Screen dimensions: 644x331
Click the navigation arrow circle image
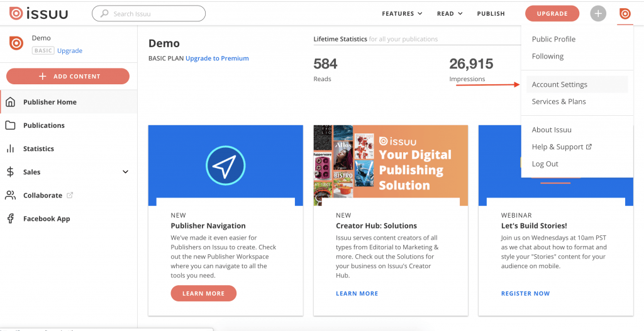(x=226, y=165)
